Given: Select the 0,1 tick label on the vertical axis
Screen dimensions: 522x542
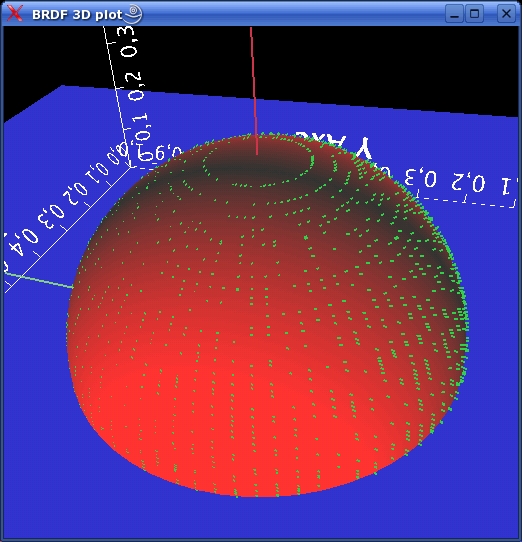Looking at the screenshot, I should tap(142, 127).
